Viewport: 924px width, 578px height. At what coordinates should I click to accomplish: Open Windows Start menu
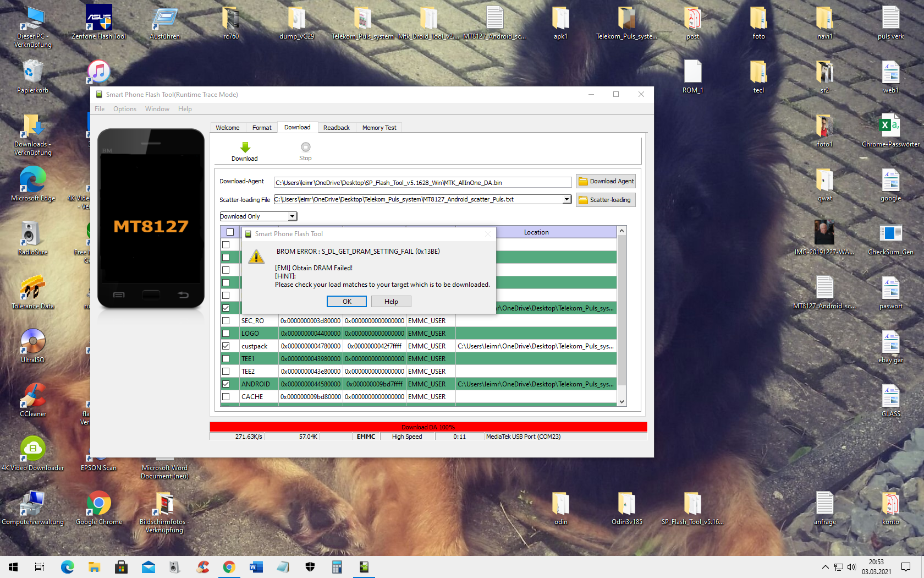(x=13, y=567)
